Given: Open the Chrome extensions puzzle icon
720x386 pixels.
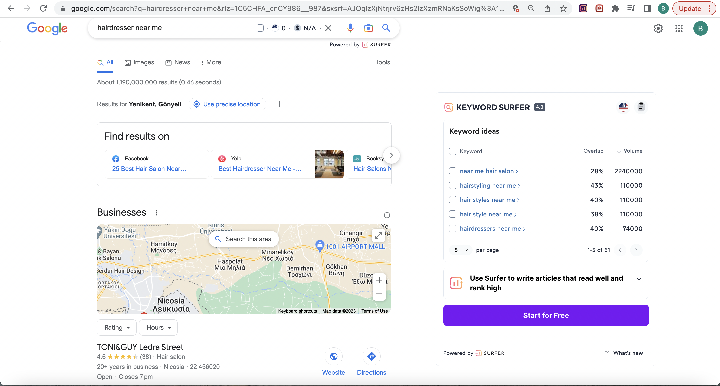Looking at the screenshot, I should [x=615, y=8].
